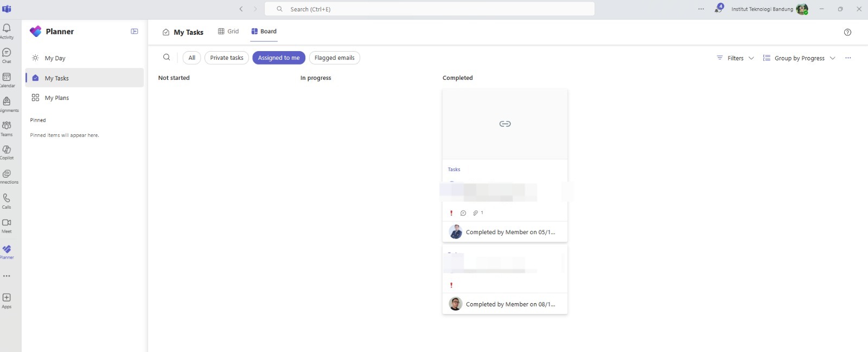The height and width of the screenshot is (352, 868).
Task: Expand the Filters dropdown
Action: 735,58
